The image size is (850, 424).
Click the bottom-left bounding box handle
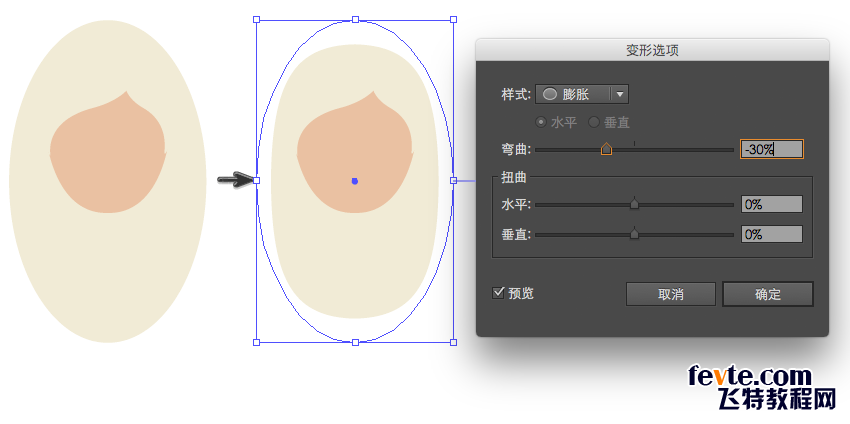point(256,342)
